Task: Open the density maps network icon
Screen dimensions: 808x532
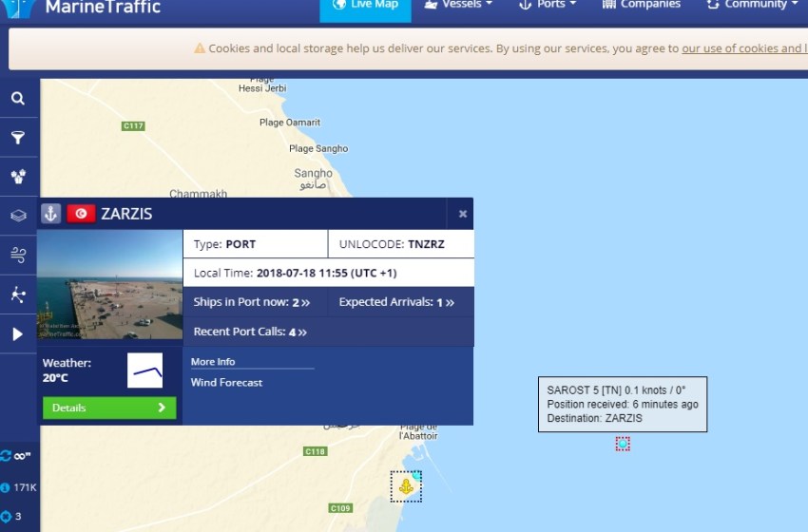Action: point(18,294)
